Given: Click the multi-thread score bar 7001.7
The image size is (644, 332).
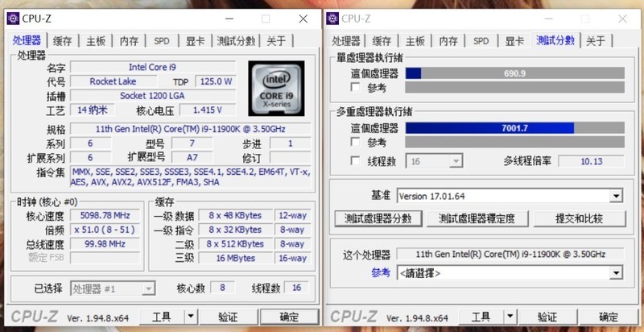Looking at the screenshot, I should coord(515,128).
